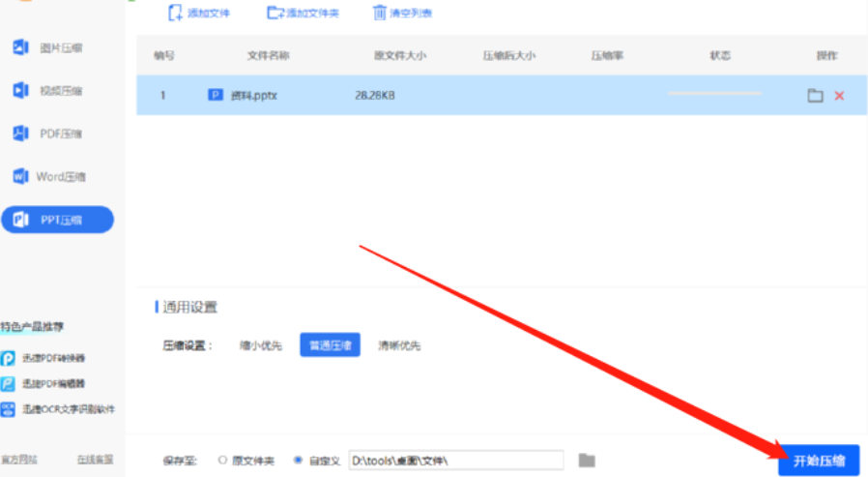868x477 pixels.
Task: Open 图片压缩 in the sidebar
Action: click(x=48, y=47)
